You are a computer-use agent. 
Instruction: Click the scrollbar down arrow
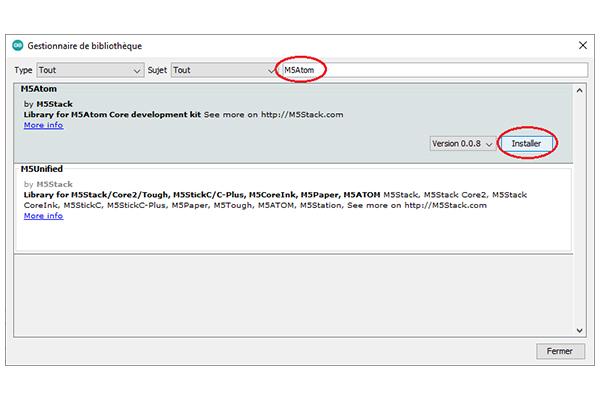(579, 330)
